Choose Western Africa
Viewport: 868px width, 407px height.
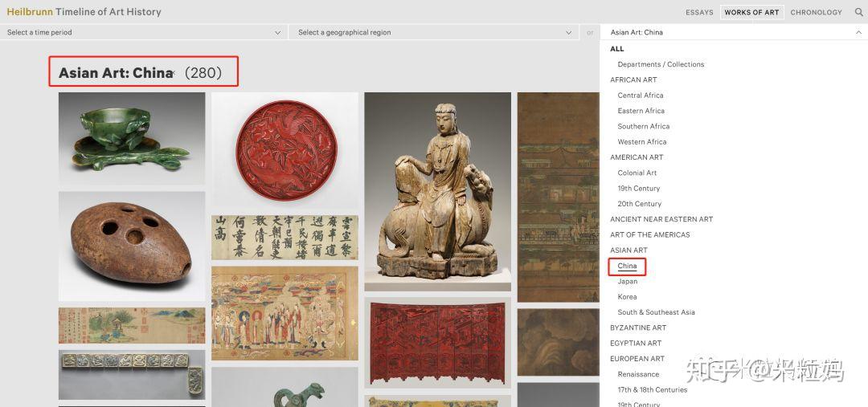pos(641,141)
